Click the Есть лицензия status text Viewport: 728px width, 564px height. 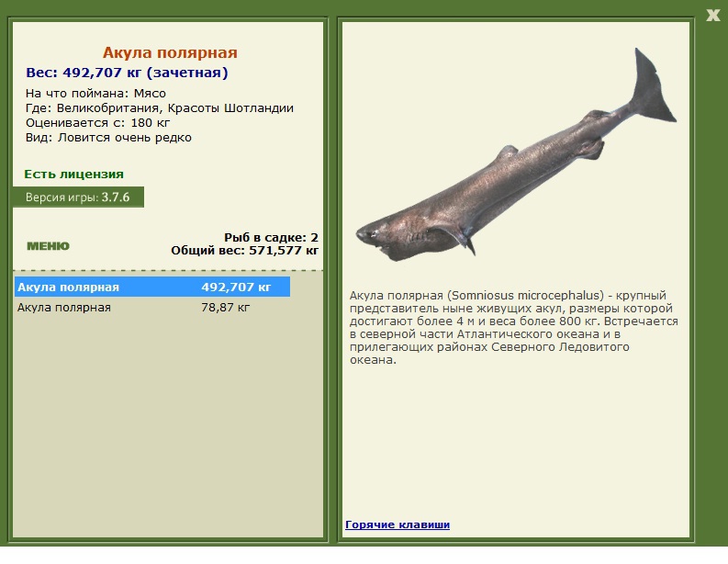(x=73, y=175)
